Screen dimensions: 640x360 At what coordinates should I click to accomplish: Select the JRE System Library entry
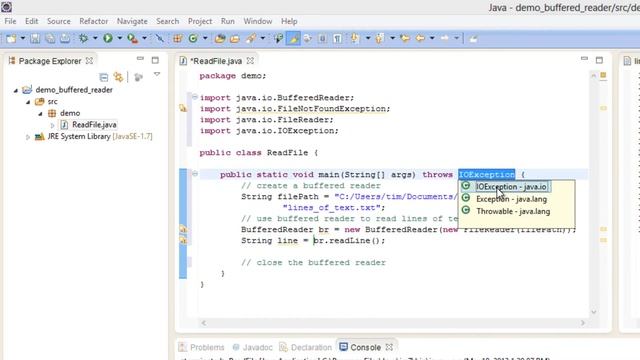(100, 136)
